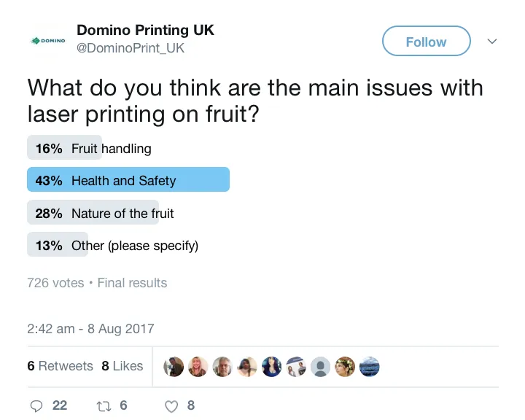This screenshot has width=525, height=420.
Task: Expand the tweet options chevron menu
Action: (492, 42)
